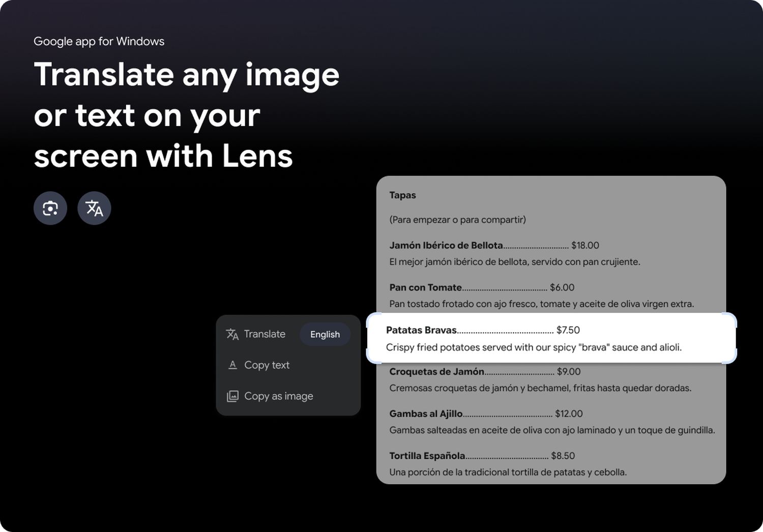
Task: Choose Copy text from the popup menu
Action: (267, 365)
